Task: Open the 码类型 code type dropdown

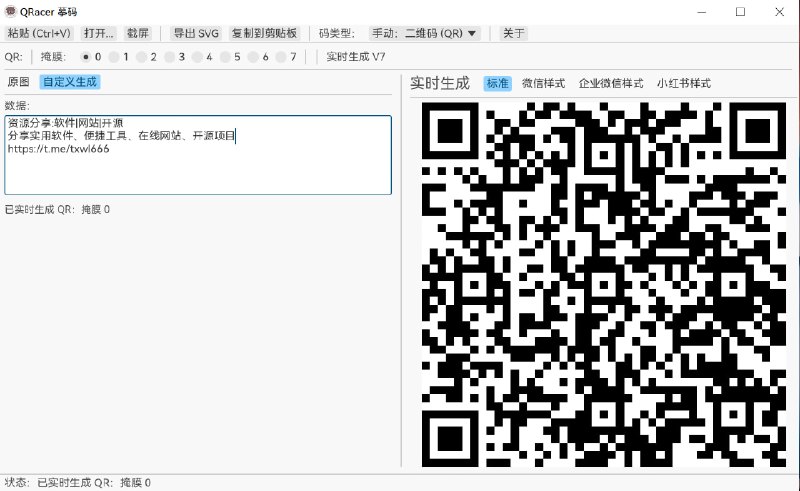Action: (424, 33)
